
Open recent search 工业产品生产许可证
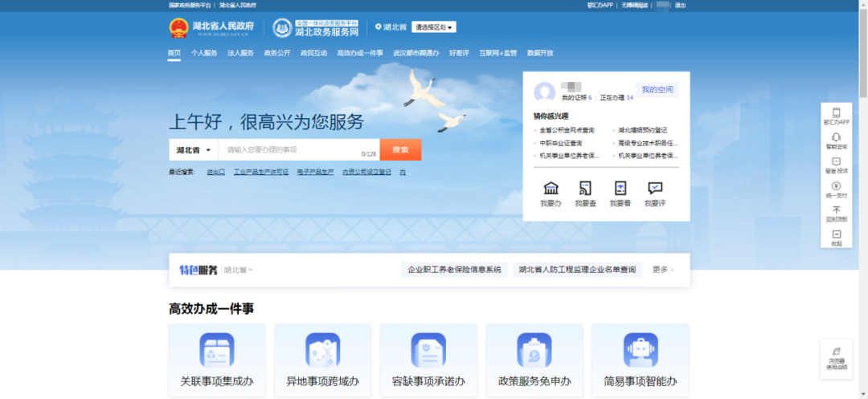(261, 172)
